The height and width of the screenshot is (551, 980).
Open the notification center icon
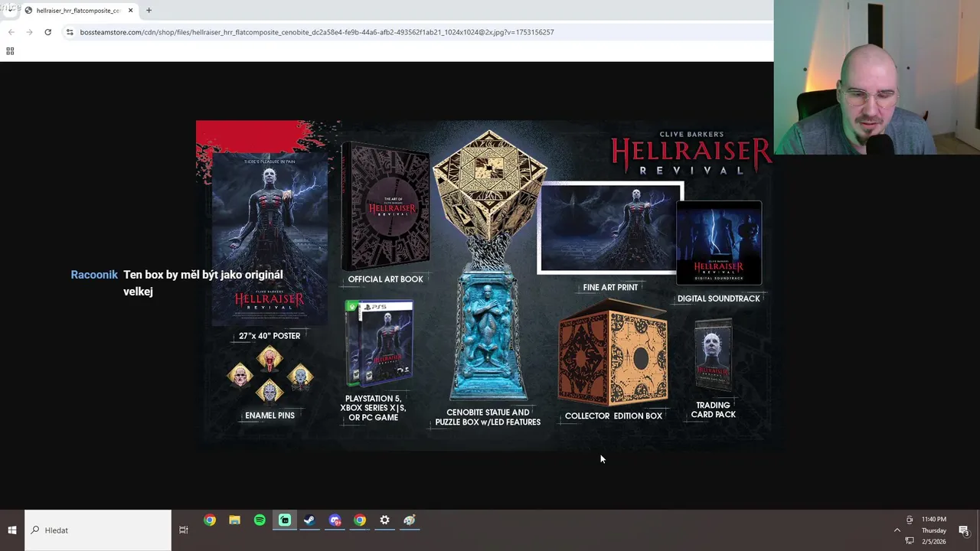point(964,530)
